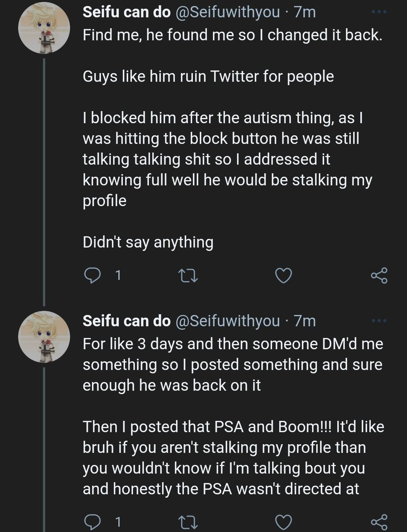The image size is (407, 532).
Task: Share the first tweet
Action: point(380,276)
